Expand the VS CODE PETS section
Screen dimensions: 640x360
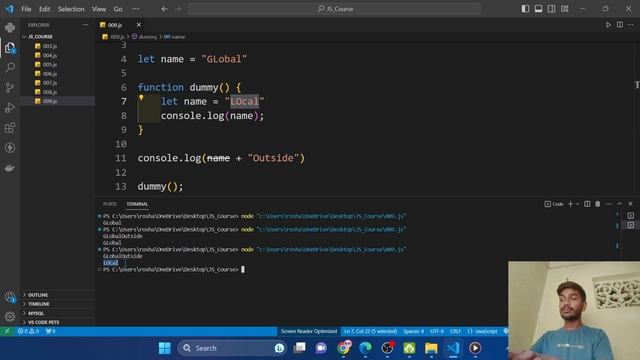tap(58, 322)
